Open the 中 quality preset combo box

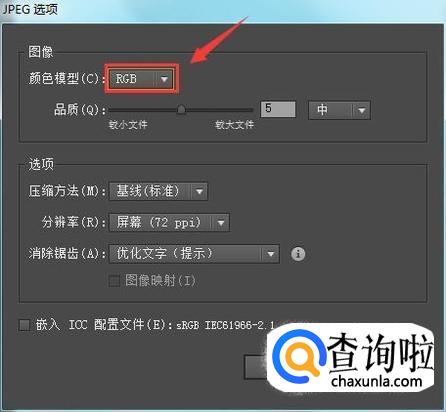point(339,110)
